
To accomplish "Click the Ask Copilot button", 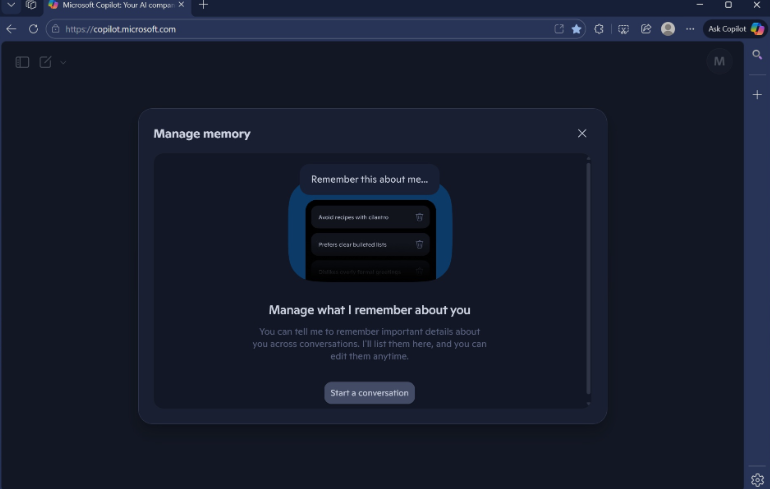I will point(735,29).
